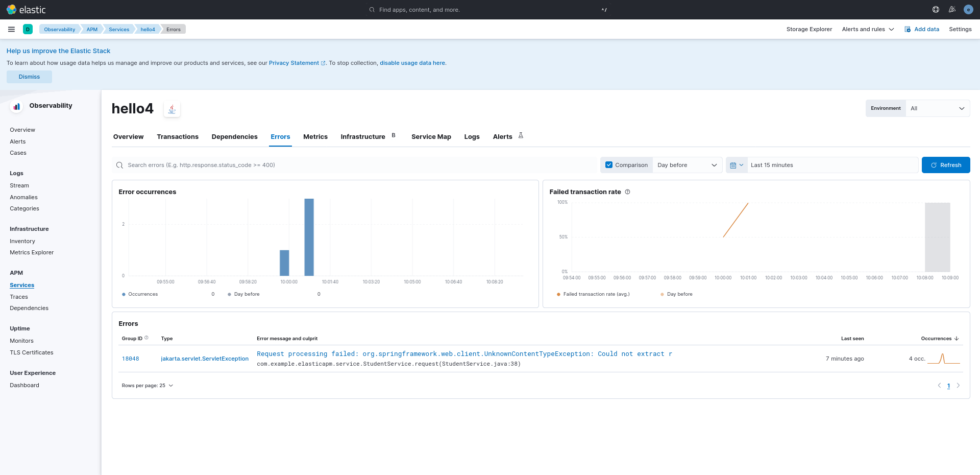Switch to the Dependencies tab
The width and height of the screenshot is (980, 475).
234,137
